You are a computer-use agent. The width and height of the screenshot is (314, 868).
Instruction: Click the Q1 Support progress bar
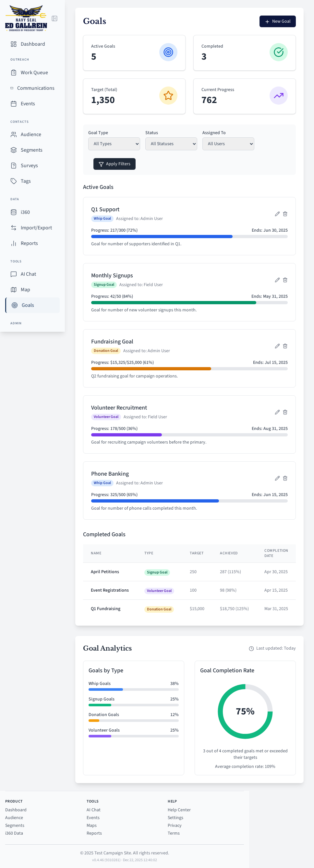click(x=189, y=237)
